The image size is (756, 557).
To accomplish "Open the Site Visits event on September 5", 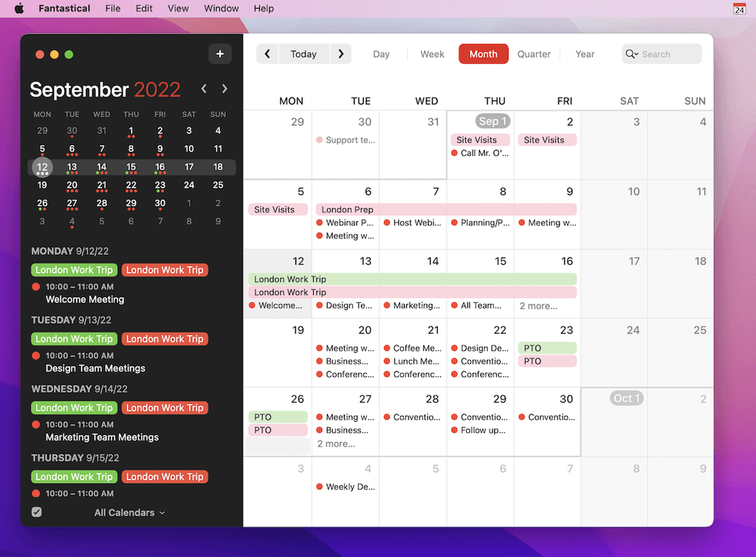I will 278,209.
